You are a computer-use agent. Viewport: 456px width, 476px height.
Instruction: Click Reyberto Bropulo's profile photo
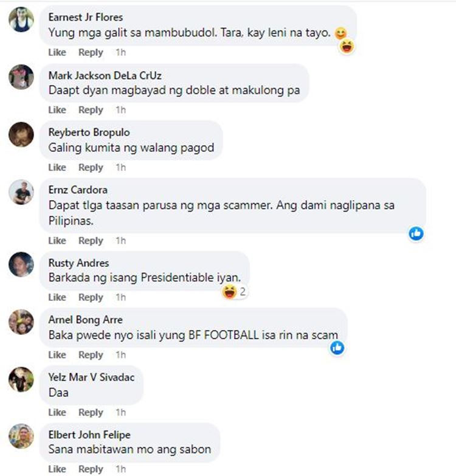[x=21, y=134]
